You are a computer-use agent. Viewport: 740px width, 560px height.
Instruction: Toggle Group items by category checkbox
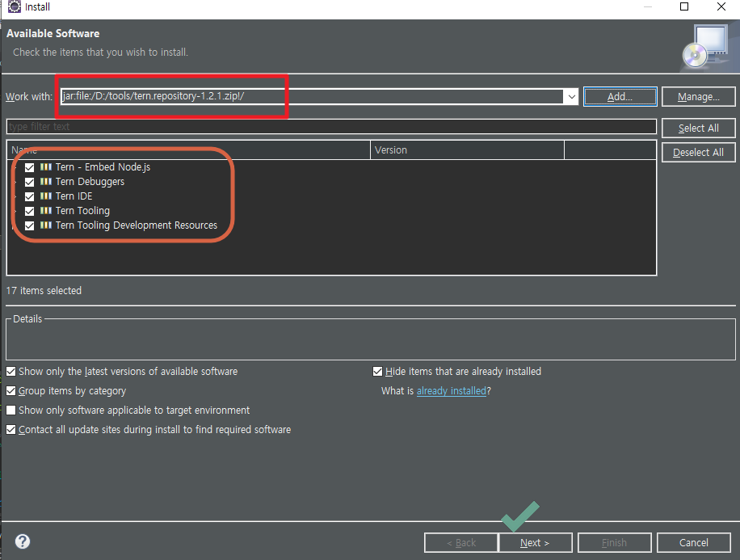tap(11, 391)
